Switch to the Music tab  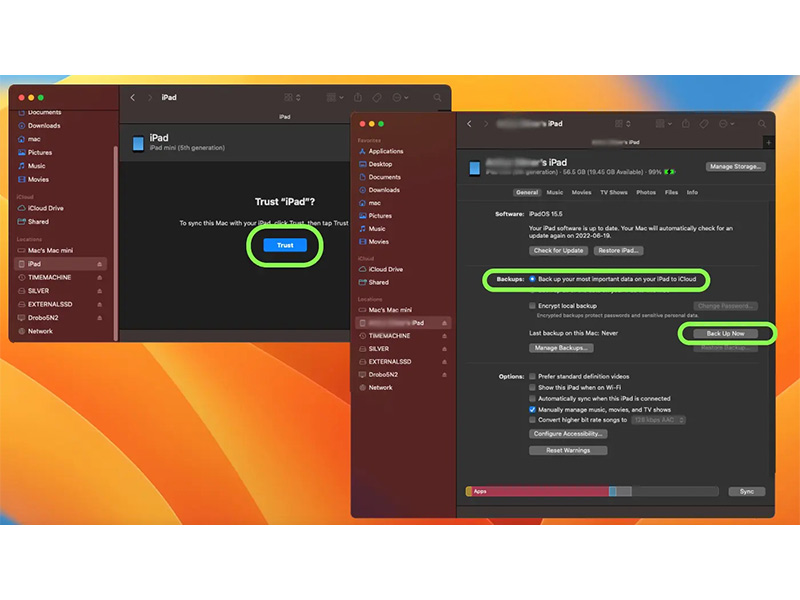click(x=555, y=192)
